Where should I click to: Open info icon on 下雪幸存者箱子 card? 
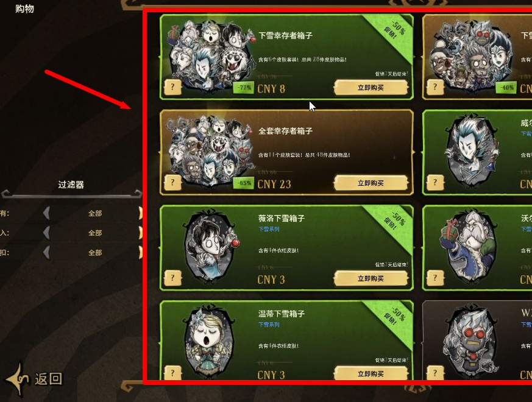click(172, 87)
